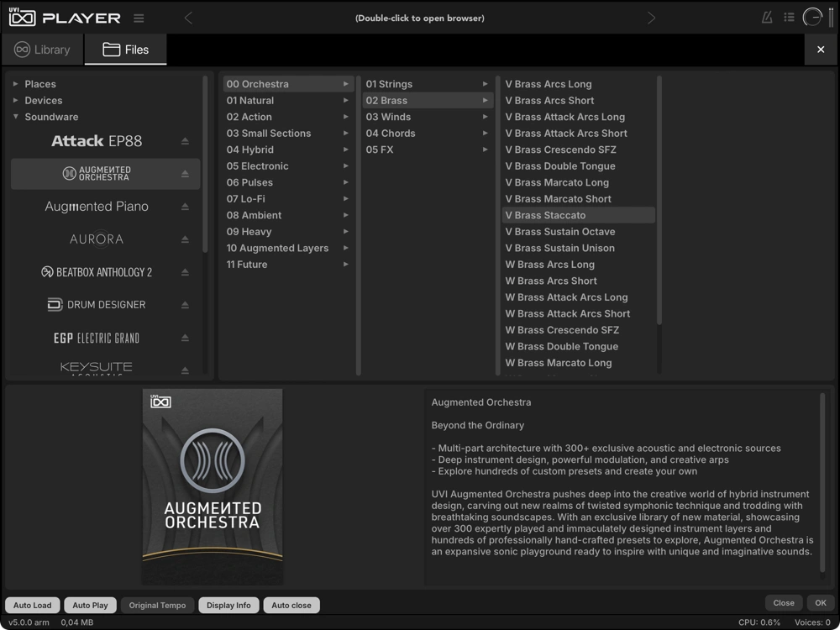Screen dimensions: 840x630
Task: Toggle the Display Info option
Action: pos(228,605)
